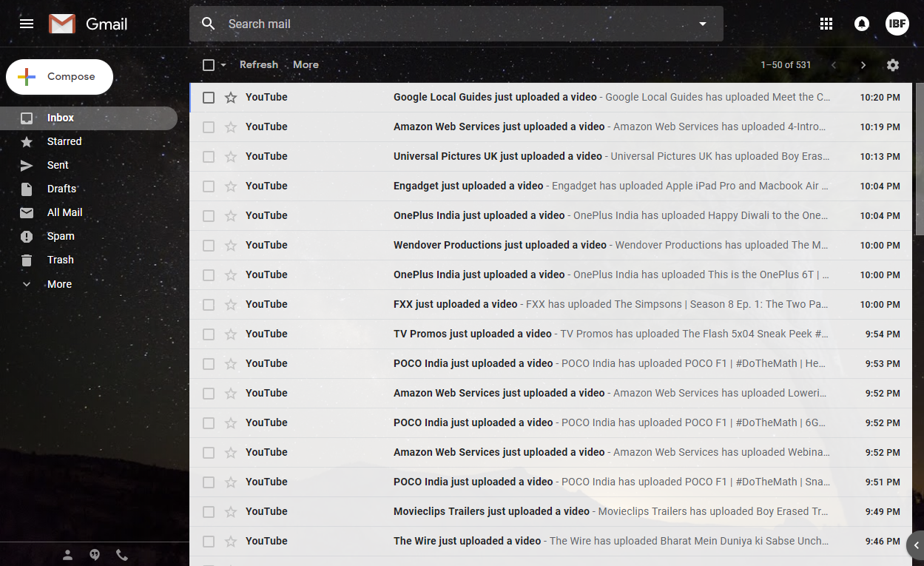This screenshot has width=924, height=566.
Task: Open the FXX Simpsons Season 8 email
Action: tap(550, 304)
